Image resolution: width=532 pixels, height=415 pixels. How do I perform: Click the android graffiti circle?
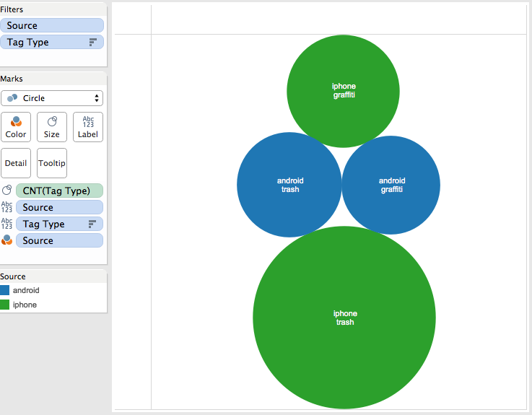point(391,185)
